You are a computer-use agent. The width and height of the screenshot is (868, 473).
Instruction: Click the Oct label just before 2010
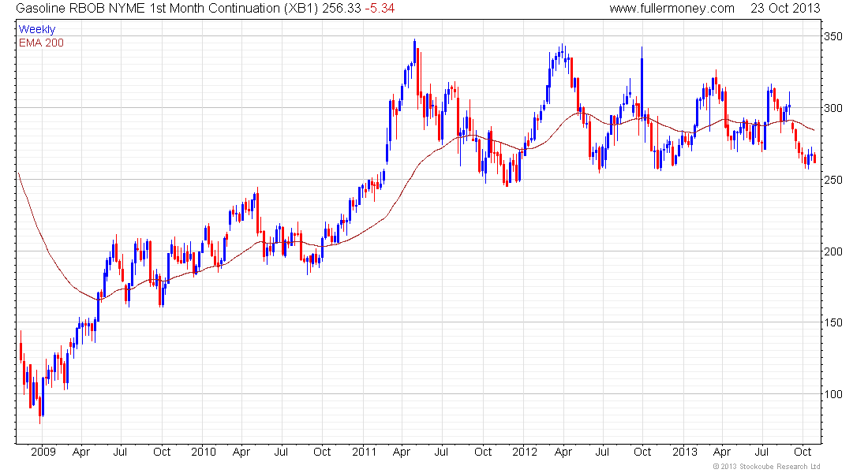pos(162,452)
